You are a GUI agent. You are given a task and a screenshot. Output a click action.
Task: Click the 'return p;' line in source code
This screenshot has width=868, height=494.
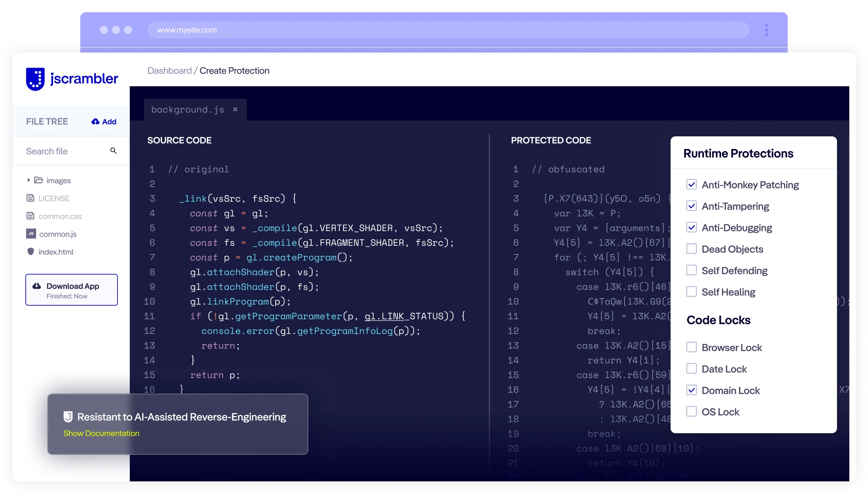point(215,375)
